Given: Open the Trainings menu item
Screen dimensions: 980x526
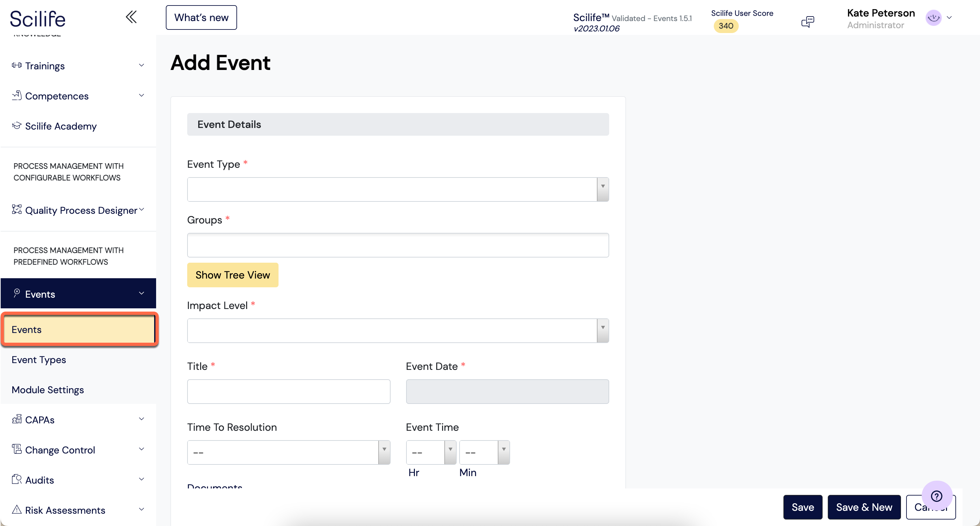Looking at the screenshot, I should pyautogui.click(x=78, y=65).
